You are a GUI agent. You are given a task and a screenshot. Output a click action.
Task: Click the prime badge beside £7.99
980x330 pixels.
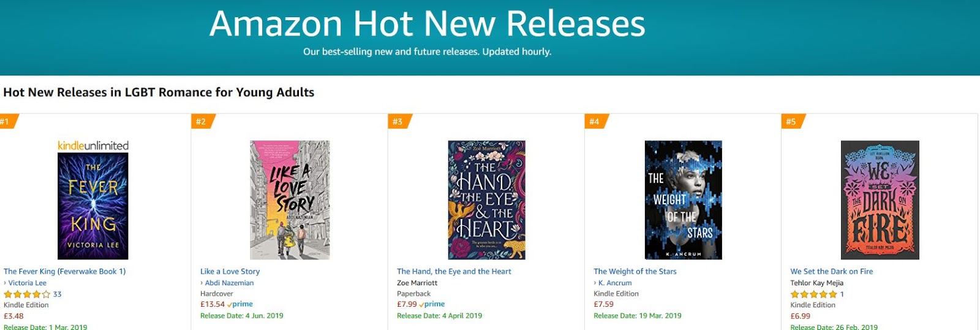pos(432,304)
